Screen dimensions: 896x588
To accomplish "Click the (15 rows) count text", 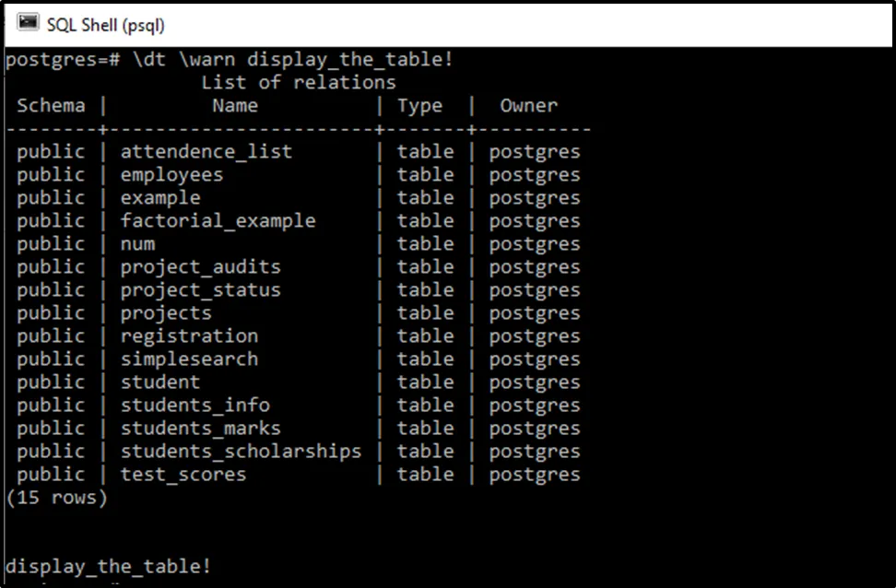I will point(56,498).
